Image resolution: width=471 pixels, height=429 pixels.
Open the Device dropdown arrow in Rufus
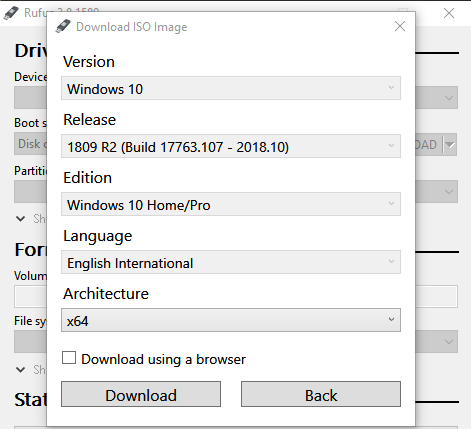[449, 98]
